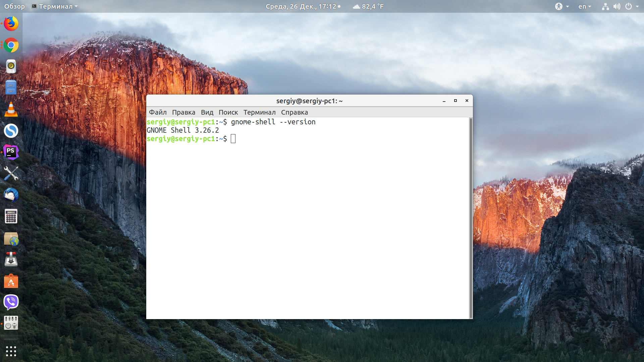The width and height of the screenshot is (644, 362).
Task: Click the terminal's vertical scrollbar
Action: [471, 218]
